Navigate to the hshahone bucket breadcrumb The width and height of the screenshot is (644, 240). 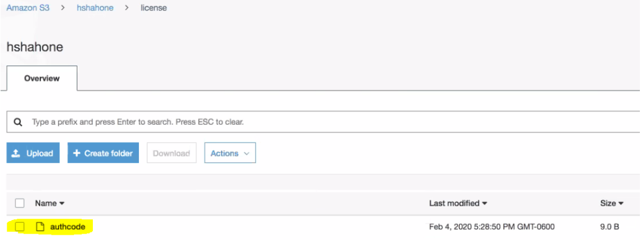tap(95, 8)
